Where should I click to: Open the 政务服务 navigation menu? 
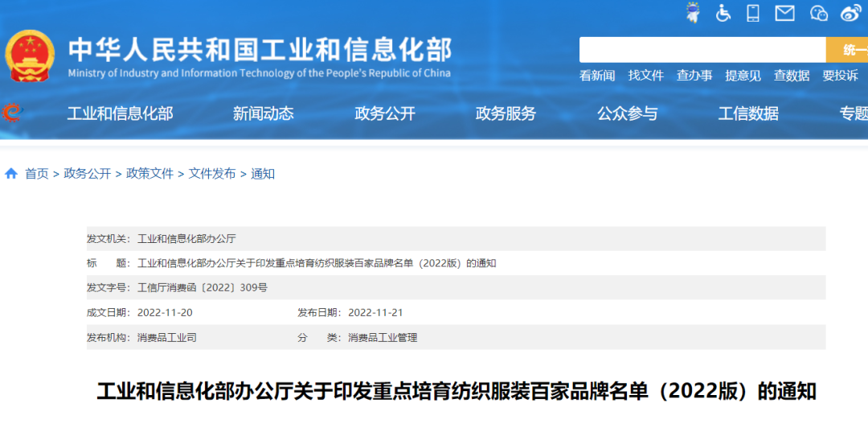(x=506, y=113)
